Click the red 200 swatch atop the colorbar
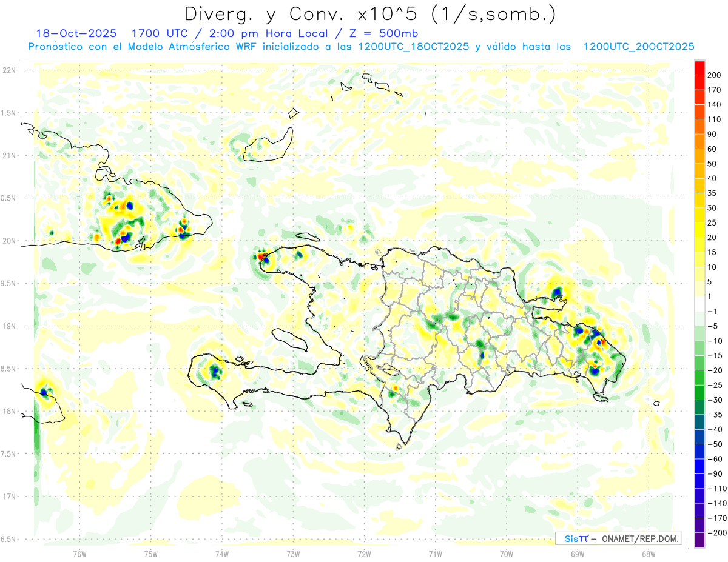This screenshot has height=562, width=728. (x=699, y=68)
